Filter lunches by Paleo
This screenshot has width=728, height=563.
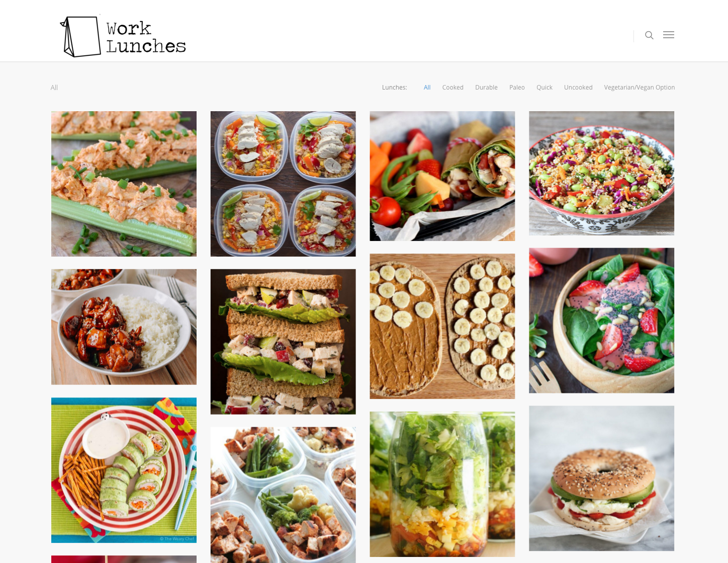[517, 88]
